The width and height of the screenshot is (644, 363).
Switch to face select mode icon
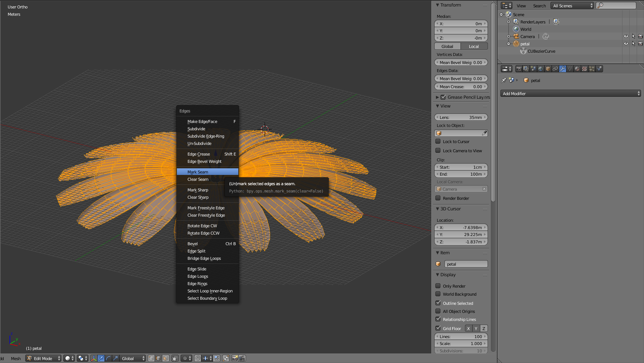tap(166, 358)
